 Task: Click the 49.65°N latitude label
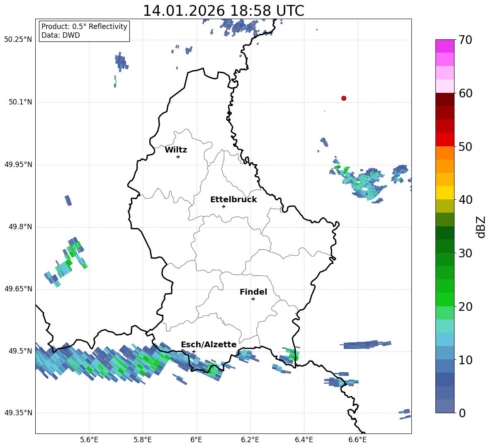(18, 289)
